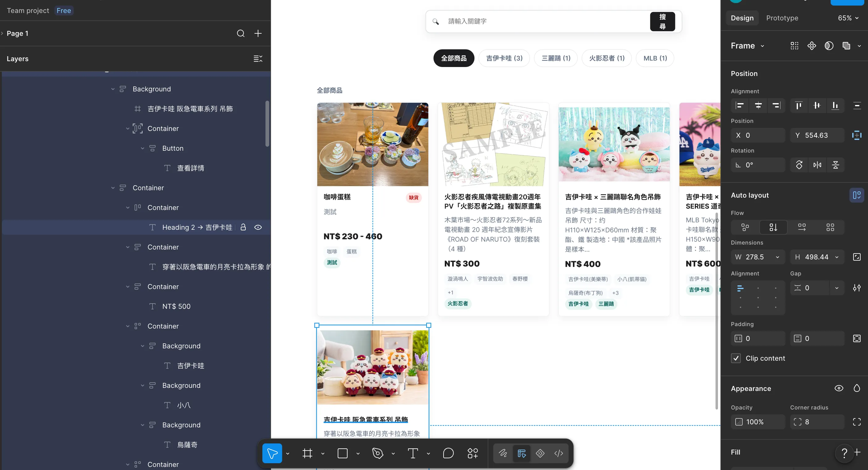Select the 三麗鷗 (1) category tab
This screenshot has height=470, width=868.
(x=556, y=58)
